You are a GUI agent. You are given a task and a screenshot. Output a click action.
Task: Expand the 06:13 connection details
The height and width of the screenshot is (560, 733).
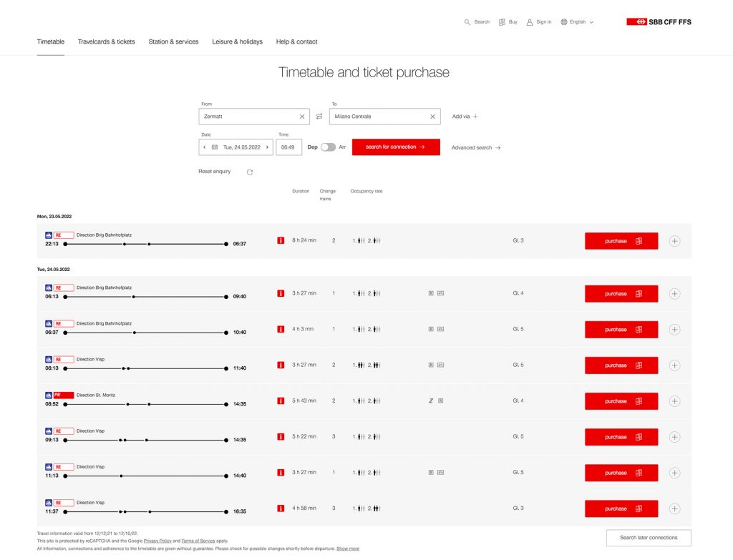[674, 294]
